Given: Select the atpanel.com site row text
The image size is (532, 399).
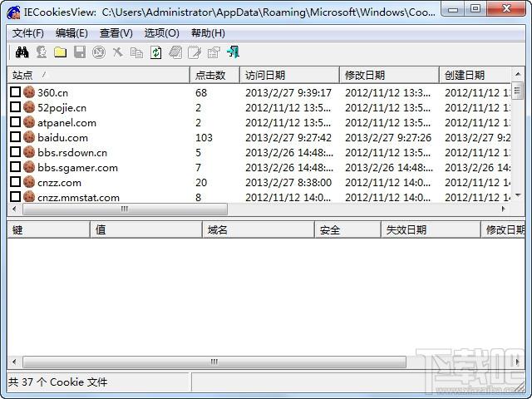Looking at the screenshot, I should click(66, 122).
